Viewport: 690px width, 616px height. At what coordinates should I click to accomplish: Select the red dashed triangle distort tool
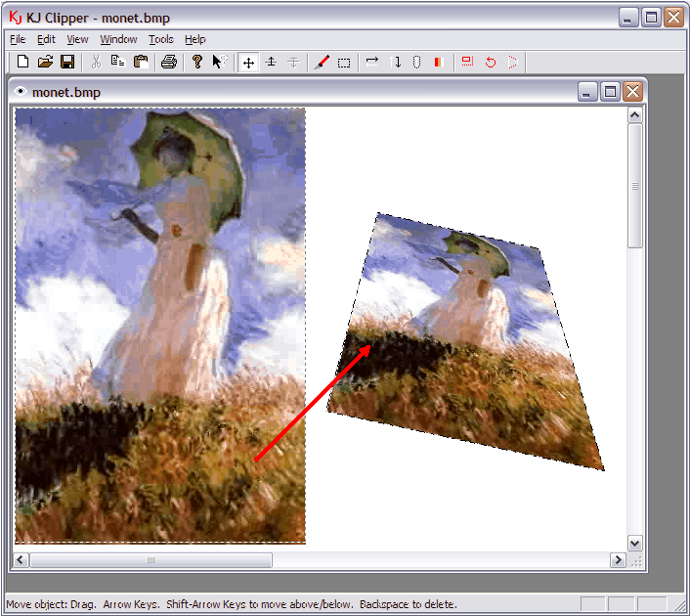click(513, 62)
